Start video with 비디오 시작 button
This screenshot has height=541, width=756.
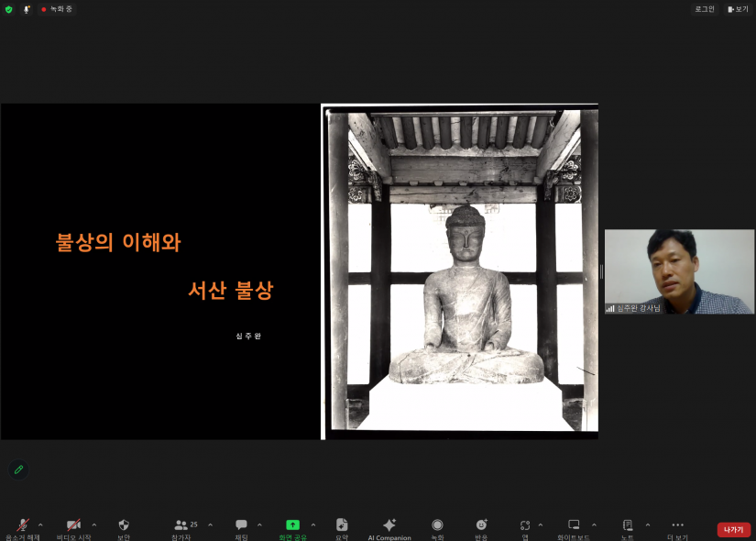(73, 526)
